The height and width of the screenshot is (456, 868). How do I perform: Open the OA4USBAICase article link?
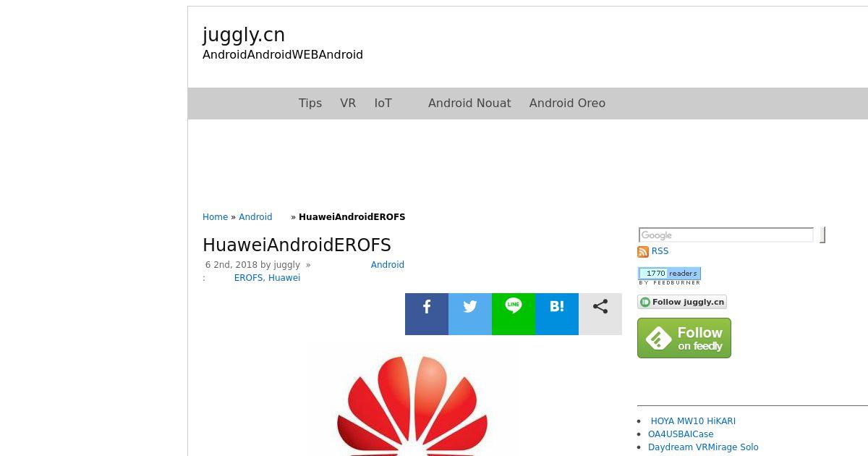pos(681,434)
